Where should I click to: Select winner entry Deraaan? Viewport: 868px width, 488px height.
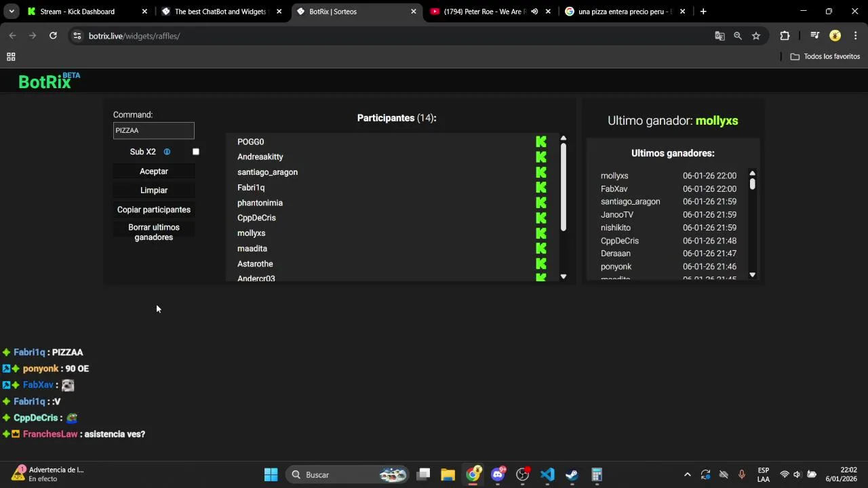pyautogui.click(x=616, y=253)
